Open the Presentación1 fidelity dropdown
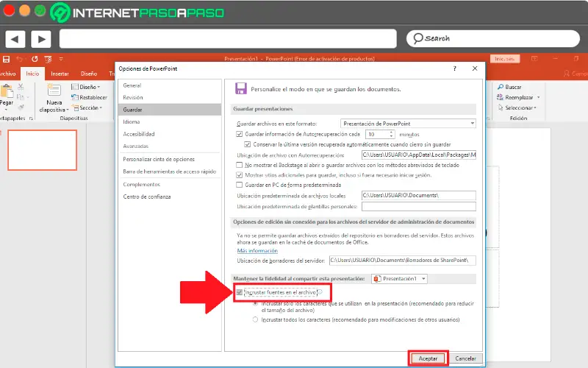Image resolution: width=588 pixels, height=368 pixels. point(399,279)
